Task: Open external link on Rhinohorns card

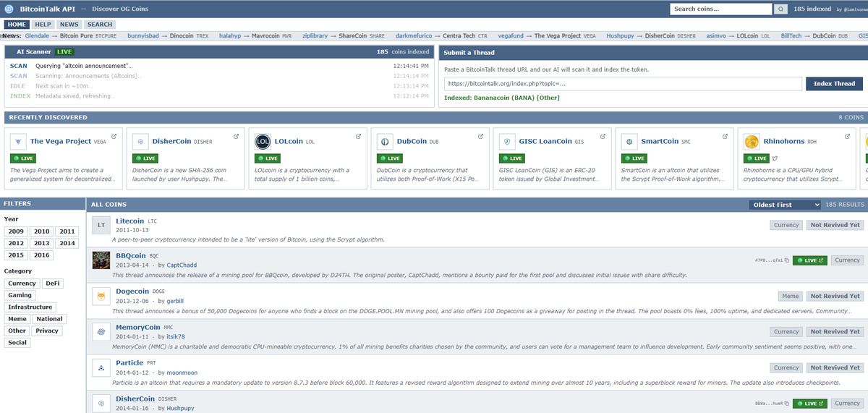Action: (x=847, y=136)
